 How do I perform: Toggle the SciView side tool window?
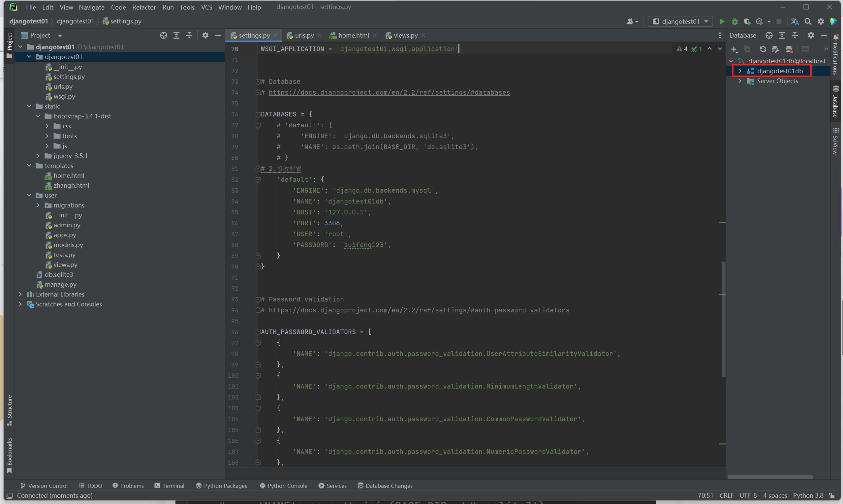click(835, 141)
